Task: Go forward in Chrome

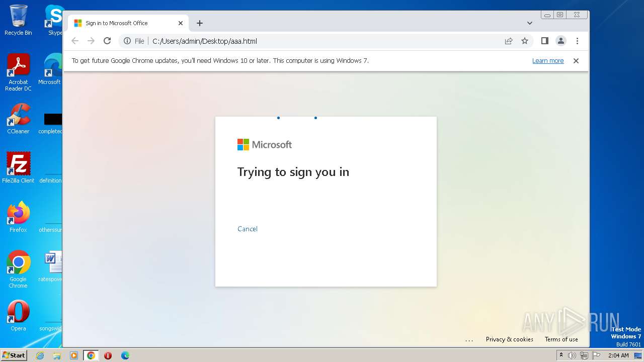Action: tap(91, 41)
